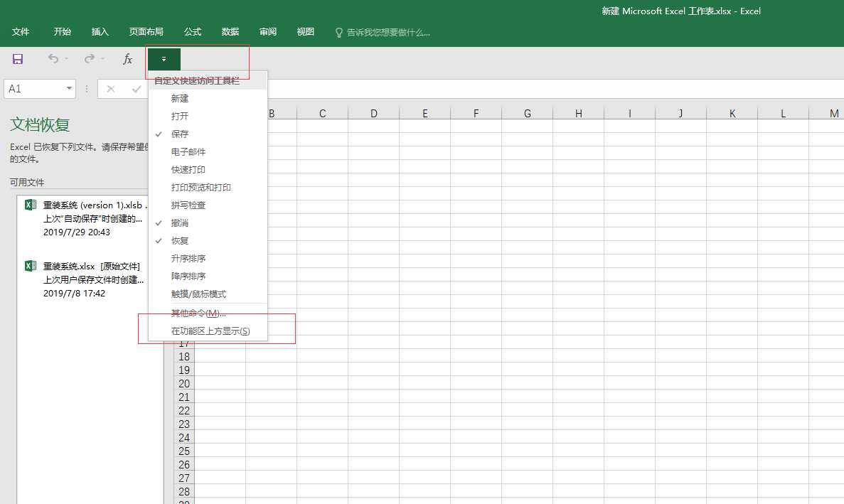Click date text 2019/7/29 20:43
The height and width of the screenshot is (504, 844).
click(76, 232)
